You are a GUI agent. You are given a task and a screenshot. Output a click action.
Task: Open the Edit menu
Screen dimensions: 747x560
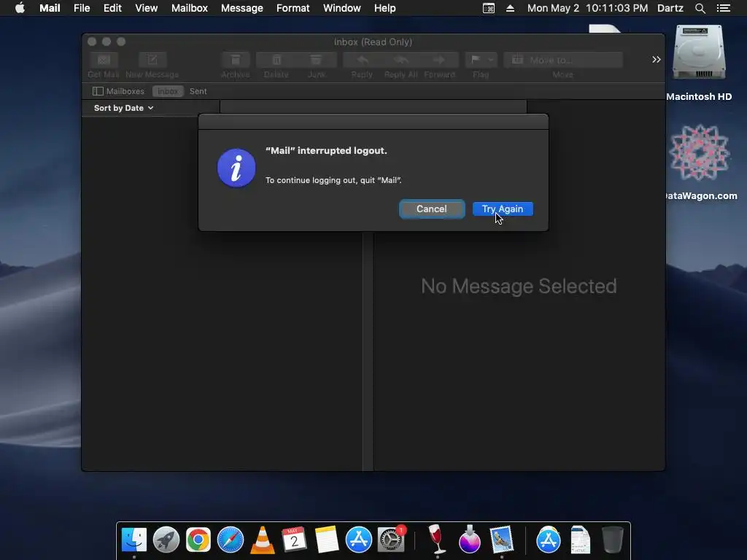click(x=112, y=8)
